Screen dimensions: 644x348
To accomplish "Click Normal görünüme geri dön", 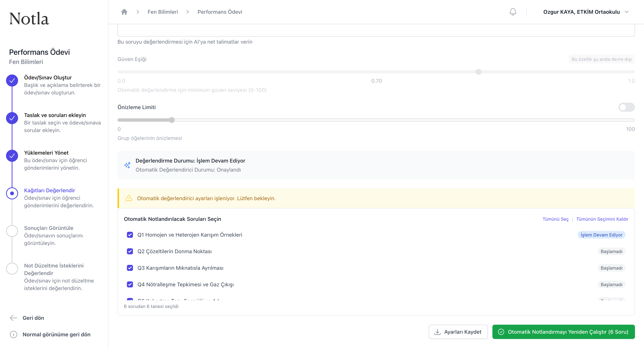I will tap(56, 334).
